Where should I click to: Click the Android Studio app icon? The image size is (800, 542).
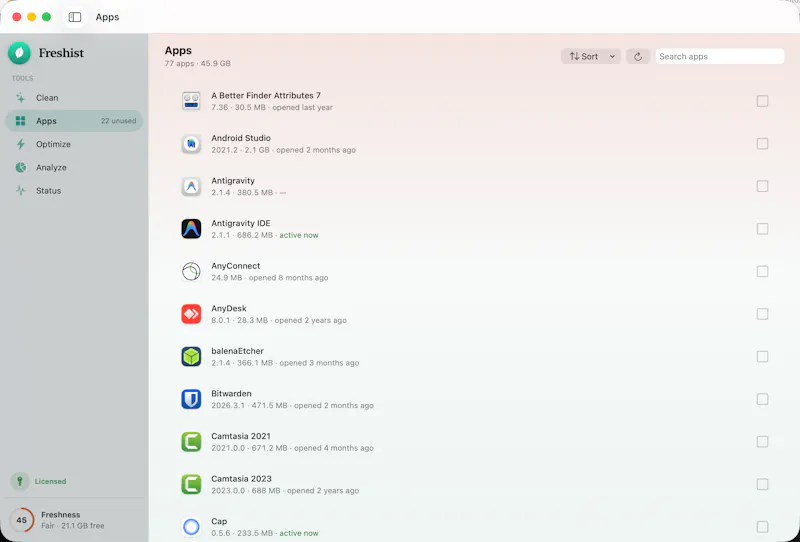(x=191, y=144)
